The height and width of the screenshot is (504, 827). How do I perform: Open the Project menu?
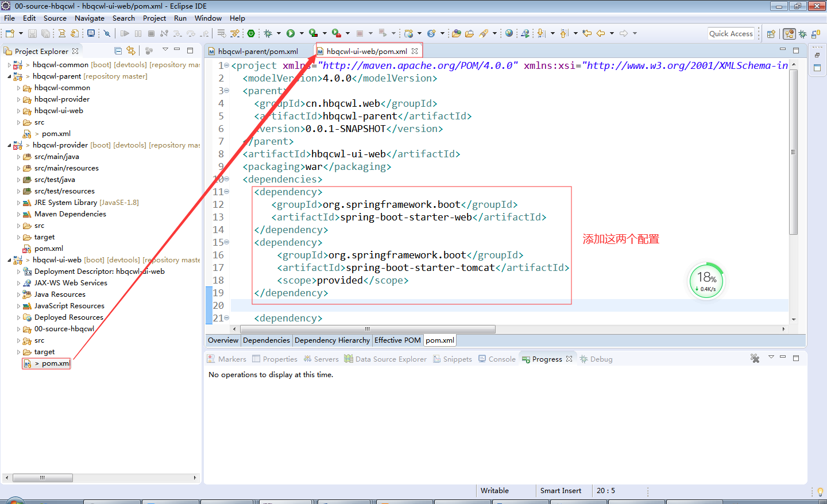point(154,18)
